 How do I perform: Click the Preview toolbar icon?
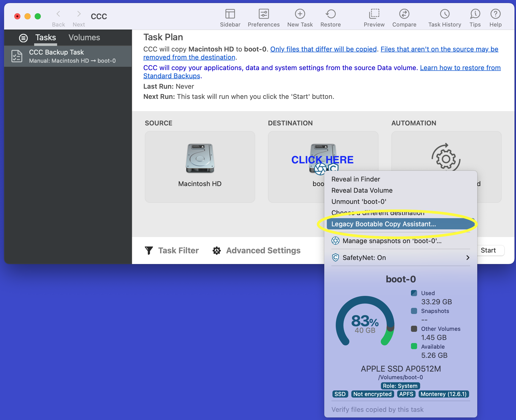tap(374, 14)
